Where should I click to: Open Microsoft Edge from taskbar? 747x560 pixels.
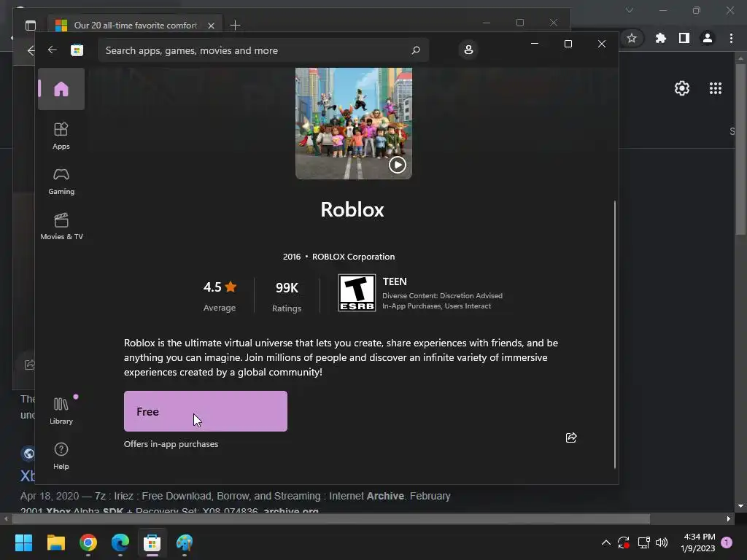point(120,542)
